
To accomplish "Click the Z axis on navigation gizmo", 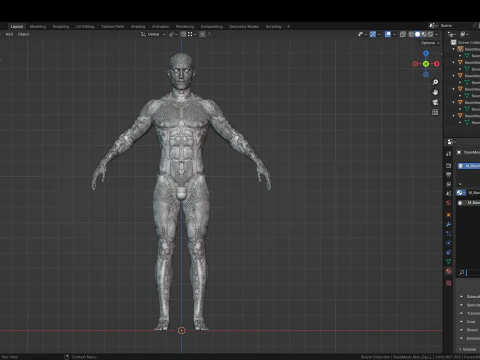I will tap(426, 53).
